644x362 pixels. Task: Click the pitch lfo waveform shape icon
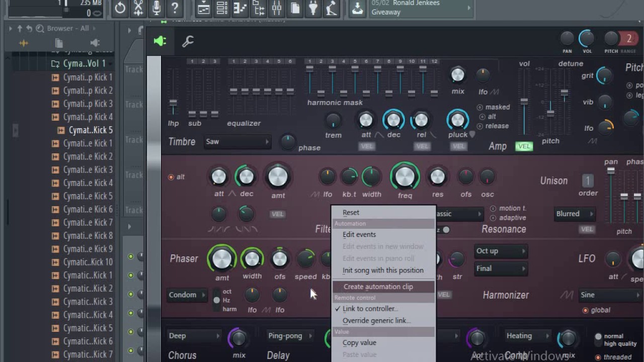(592, 141)
